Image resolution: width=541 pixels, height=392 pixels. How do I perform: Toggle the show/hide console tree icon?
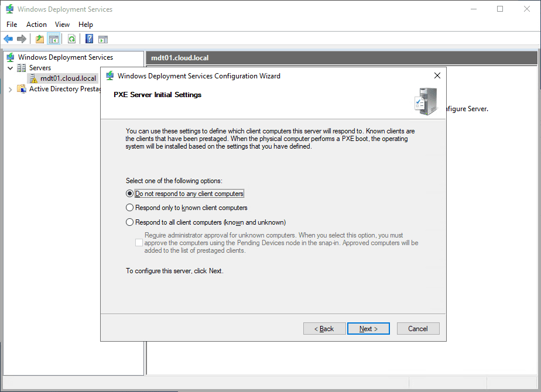[54, 39]
